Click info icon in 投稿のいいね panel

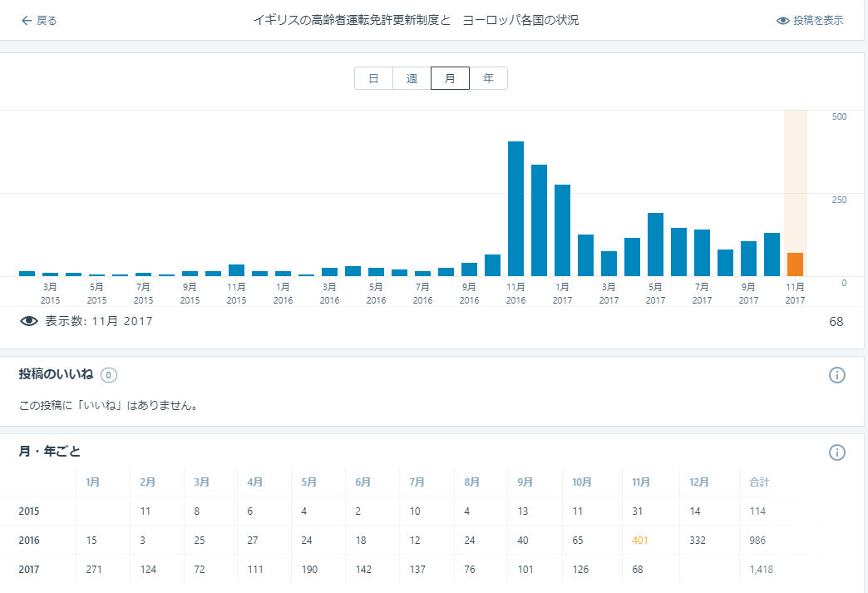(x=836, y=375)
